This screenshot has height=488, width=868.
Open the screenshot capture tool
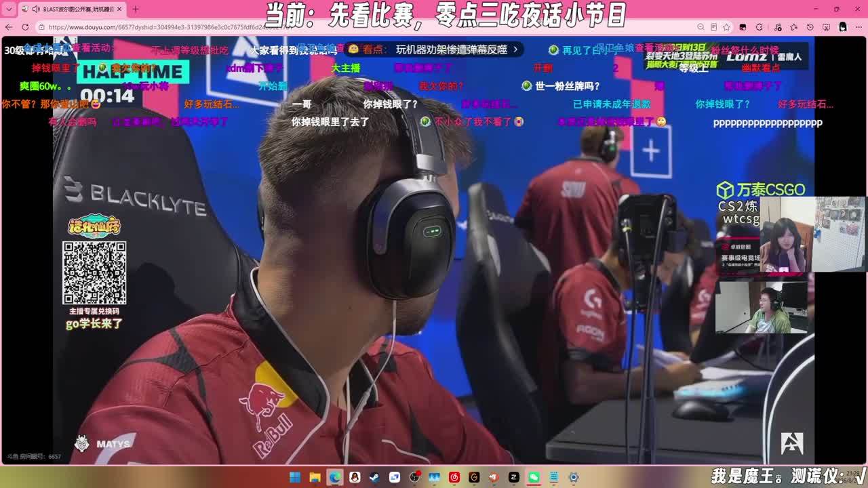[826, 27]
